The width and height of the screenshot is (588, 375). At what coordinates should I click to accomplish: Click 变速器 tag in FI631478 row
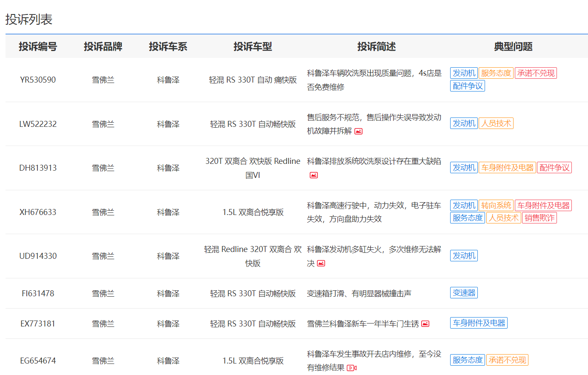[x=464, y=293]
